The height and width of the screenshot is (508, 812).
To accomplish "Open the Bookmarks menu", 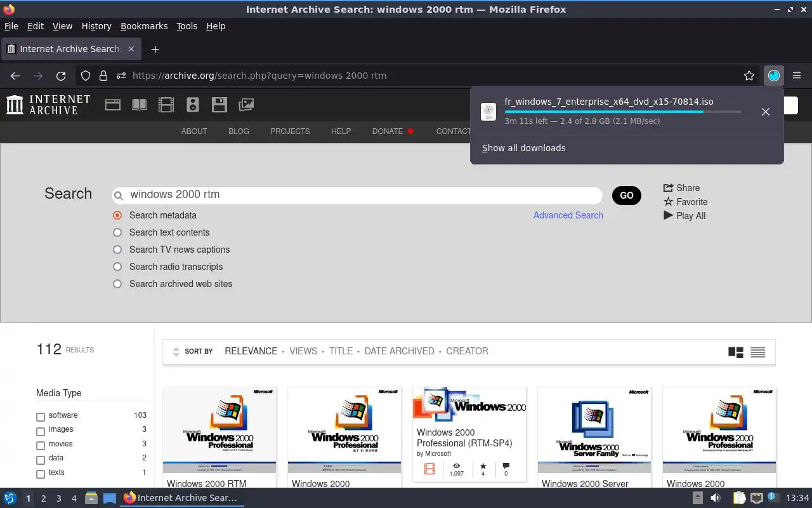I will (x=144, y=26).
